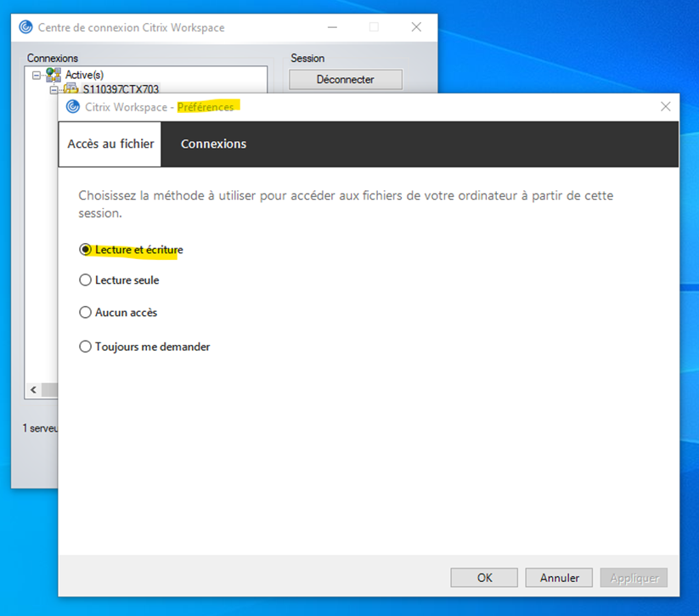This screenshot has height=616, width=699.
Task: Choose the "Lecture seule" radio button
Action: tap(85, 280)
